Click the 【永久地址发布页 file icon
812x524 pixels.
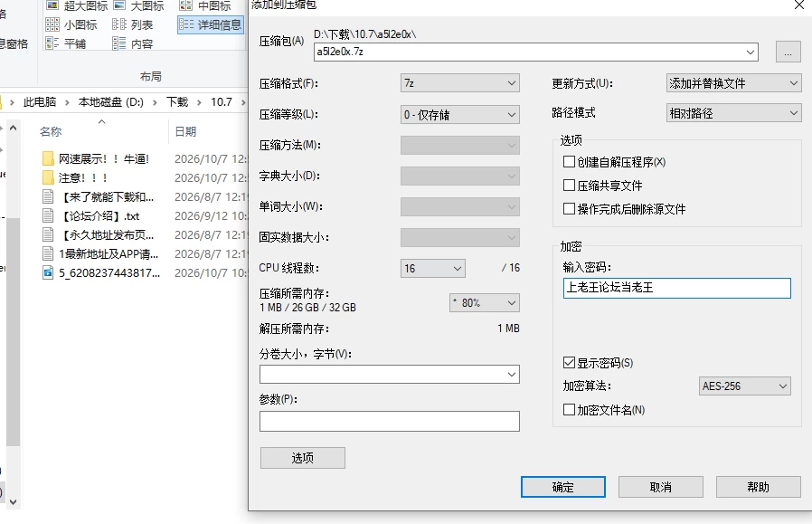tap(48, 234)
